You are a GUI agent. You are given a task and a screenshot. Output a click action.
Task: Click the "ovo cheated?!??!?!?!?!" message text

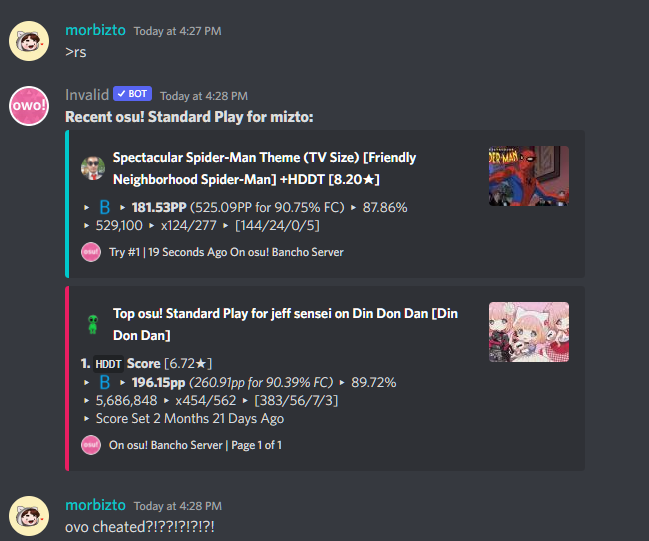(x=140, y=527)
